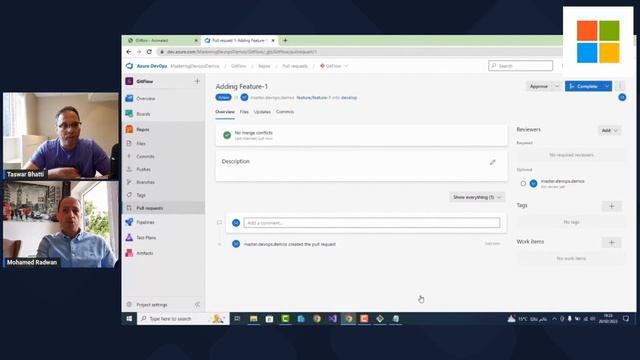The height and width of the screenshot is (360, 640).
Task: Click Pull requests in the breadcrumb
Action: pos(295,66)
